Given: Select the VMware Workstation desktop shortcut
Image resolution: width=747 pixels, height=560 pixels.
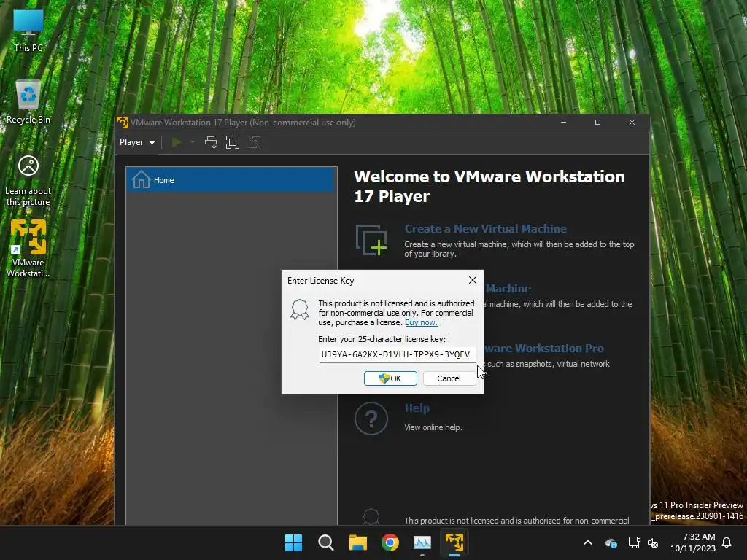Looking at the screenshot, I should point(28,249).
